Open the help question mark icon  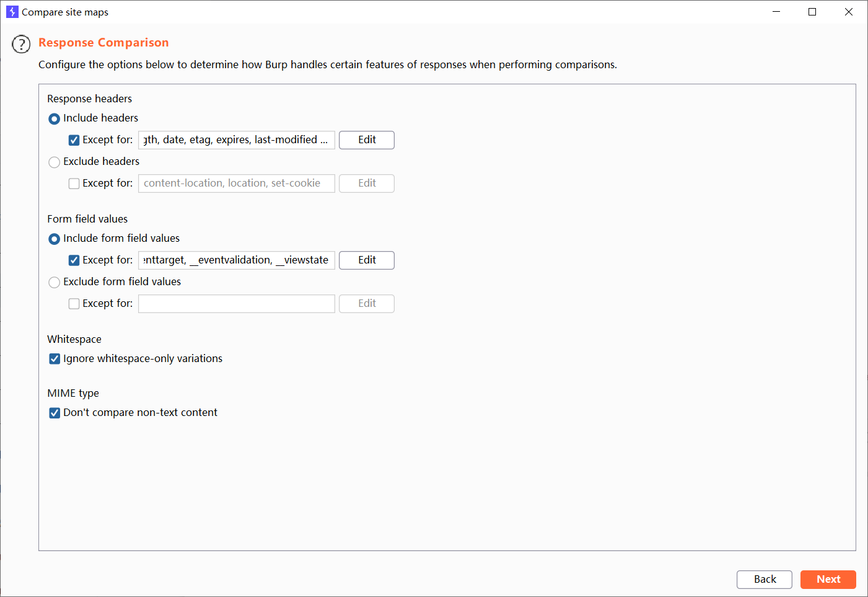click(21, 44)
